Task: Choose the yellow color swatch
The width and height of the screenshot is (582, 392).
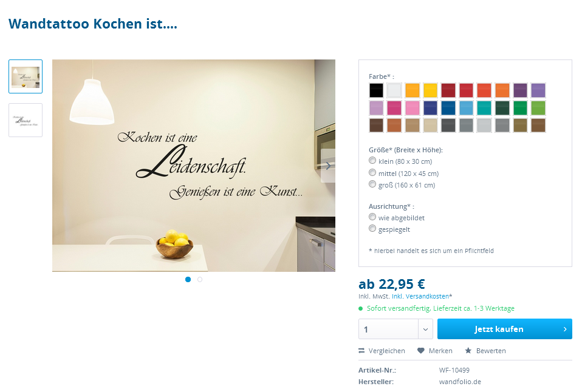Action: point(430,90)
